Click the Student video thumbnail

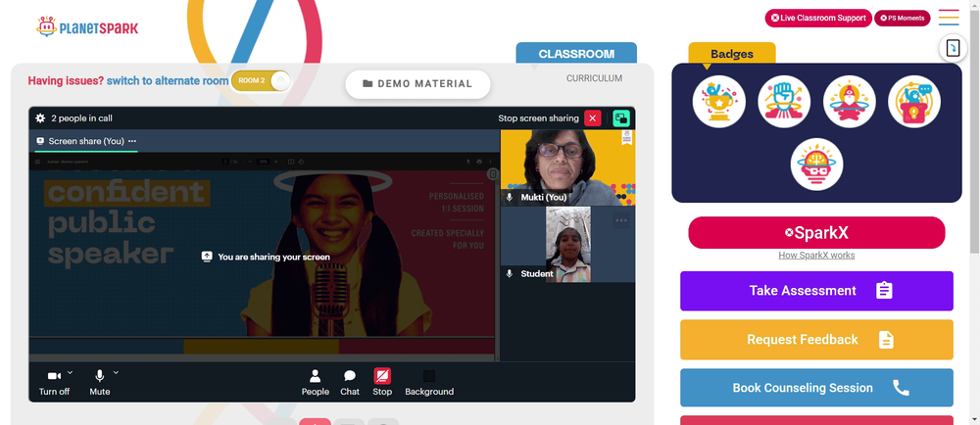coord(567,244)
